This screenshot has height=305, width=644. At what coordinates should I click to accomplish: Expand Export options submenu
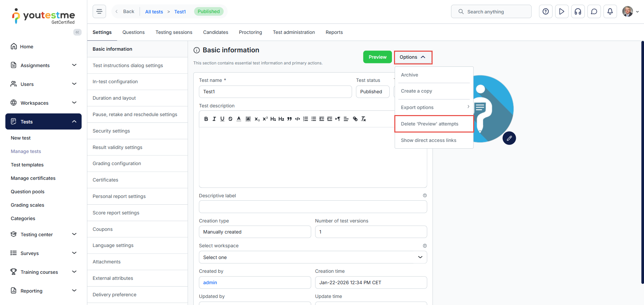[434, 107]
